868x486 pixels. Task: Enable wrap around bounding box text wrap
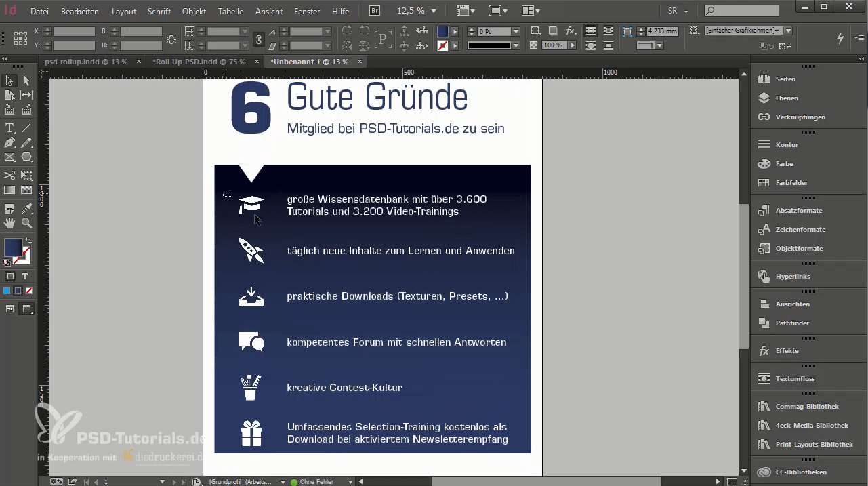click(x=608, y=31)
